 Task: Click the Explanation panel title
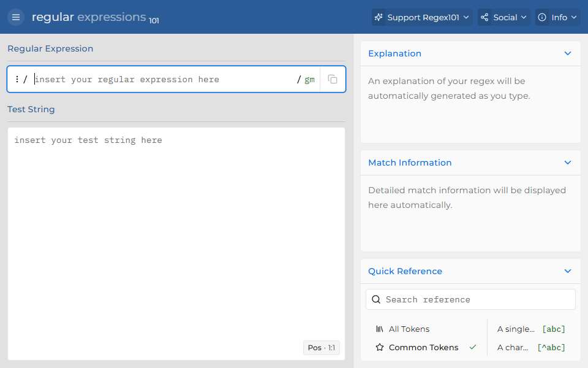click(394, 53)
